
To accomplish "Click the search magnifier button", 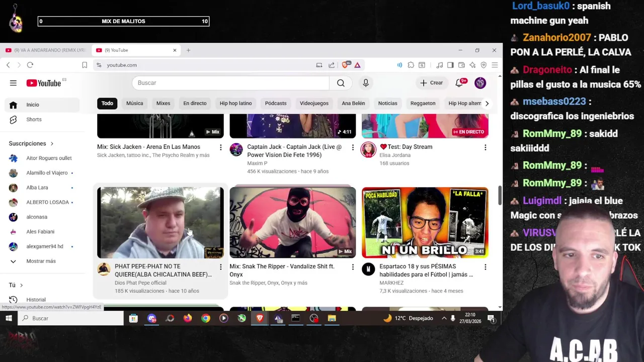I will click(x=341, y=83).
